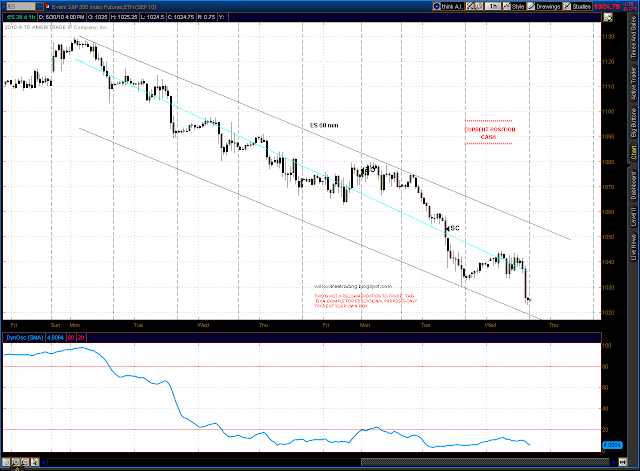Image resolution: width=640 pixels, height=471 pixels.
Task: Click the red 80 overbought level box
Action: tap(71, 338)
